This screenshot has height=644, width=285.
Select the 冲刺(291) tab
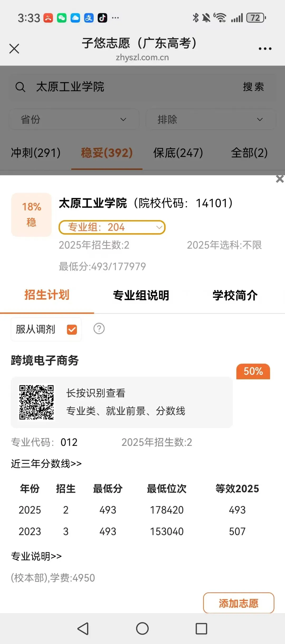click(x=36, y=153)
